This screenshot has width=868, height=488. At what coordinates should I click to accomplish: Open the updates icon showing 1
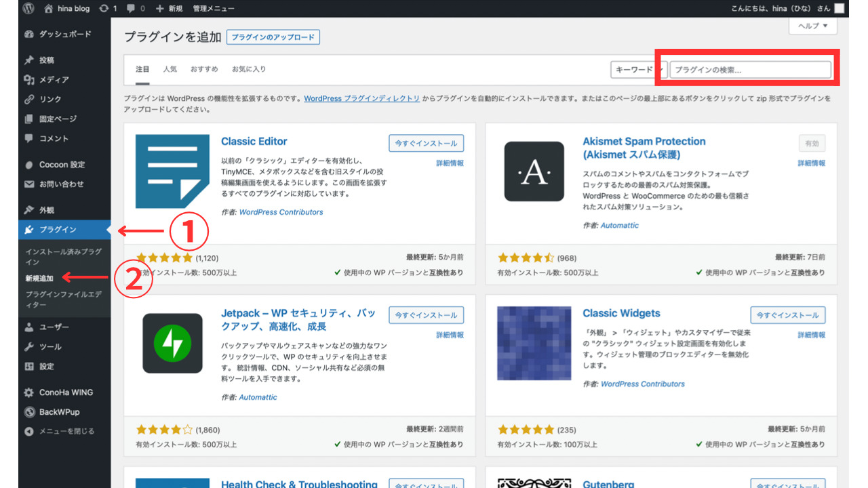tap(108, 9)
